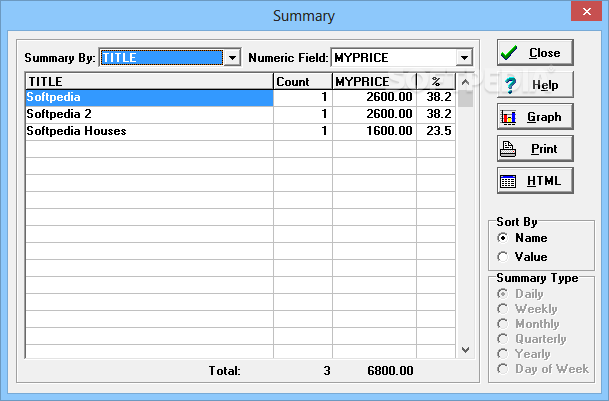The image size is (609, 401).
Task: Click the 1600.00 price cell
Action: pos(374,131)
